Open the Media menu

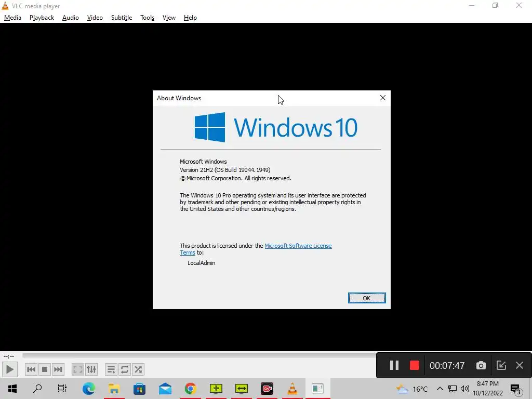(12, 18)
